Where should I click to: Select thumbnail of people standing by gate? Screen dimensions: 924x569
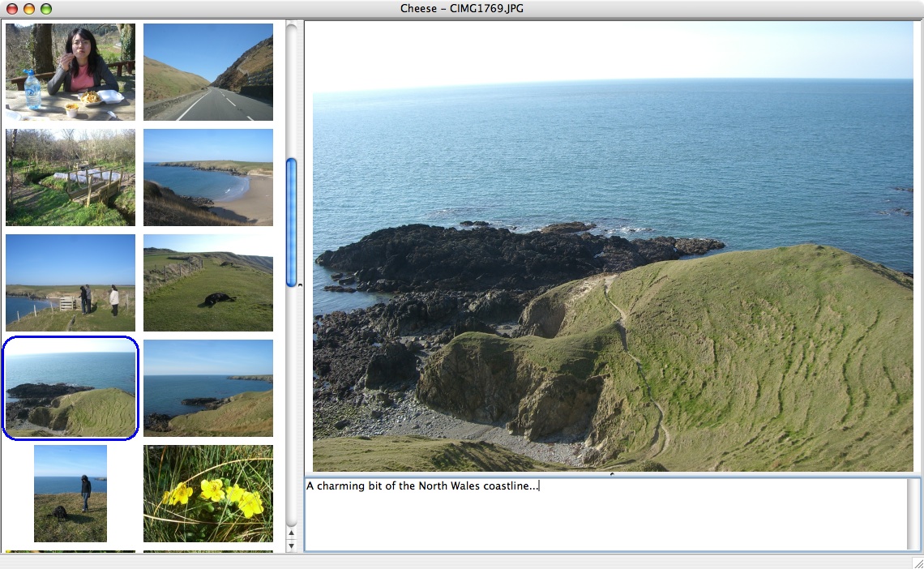71,283
